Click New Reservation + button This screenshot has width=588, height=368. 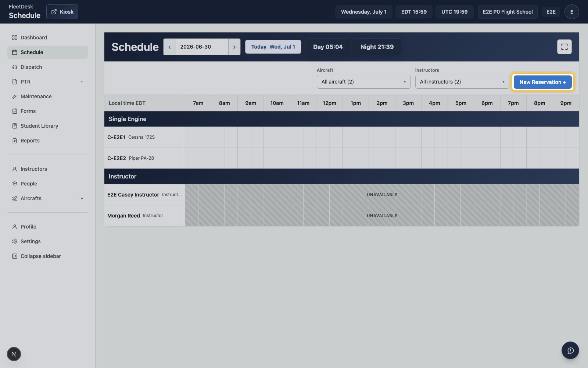(542, 82)
